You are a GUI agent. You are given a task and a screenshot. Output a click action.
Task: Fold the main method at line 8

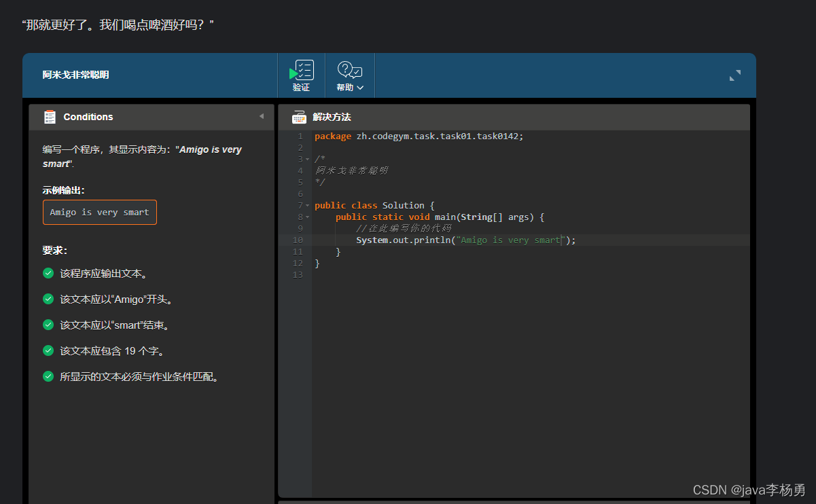click(x=307, y=217)
